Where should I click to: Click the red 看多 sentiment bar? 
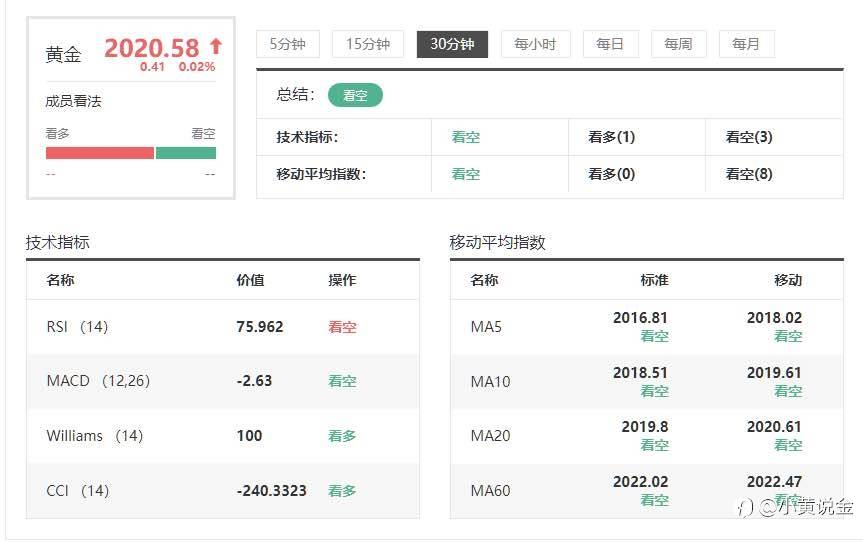pyautogui.click(x=100, y=153)
